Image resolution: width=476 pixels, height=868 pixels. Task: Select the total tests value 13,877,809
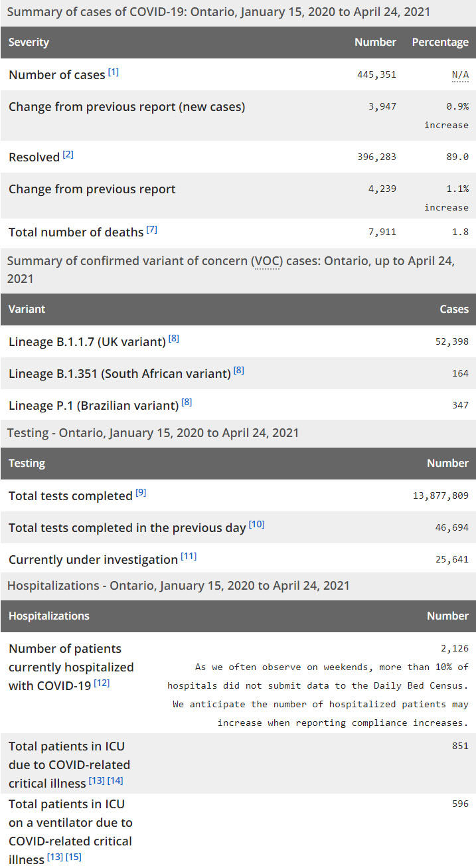point(441,495)
